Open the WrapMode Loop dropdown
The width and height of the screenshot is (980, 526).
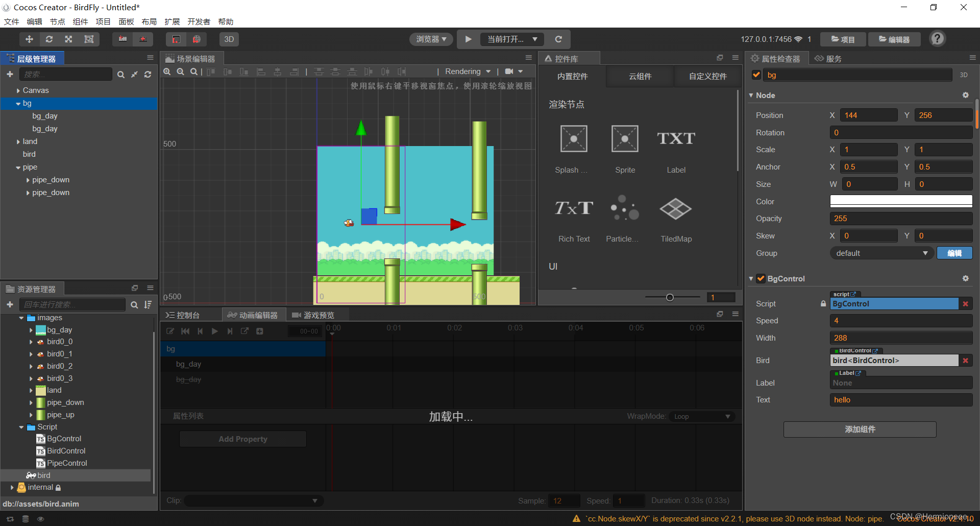point(702,417)
